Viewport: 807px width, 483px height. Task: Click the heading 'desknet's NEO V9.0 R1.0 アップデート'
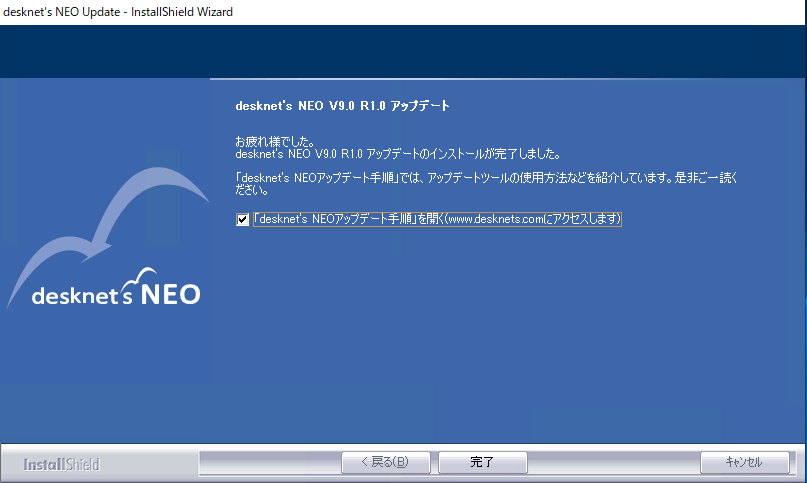point(342,106)
